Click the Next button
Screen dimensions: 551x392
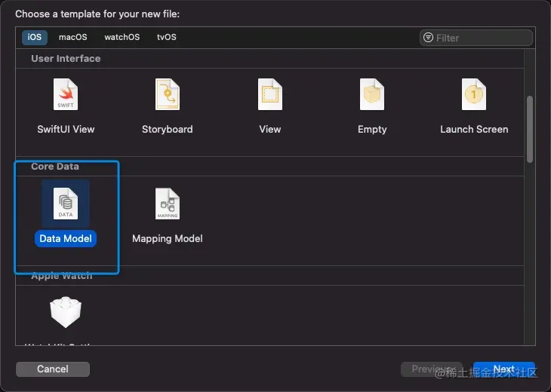click(x=503, y=369)
